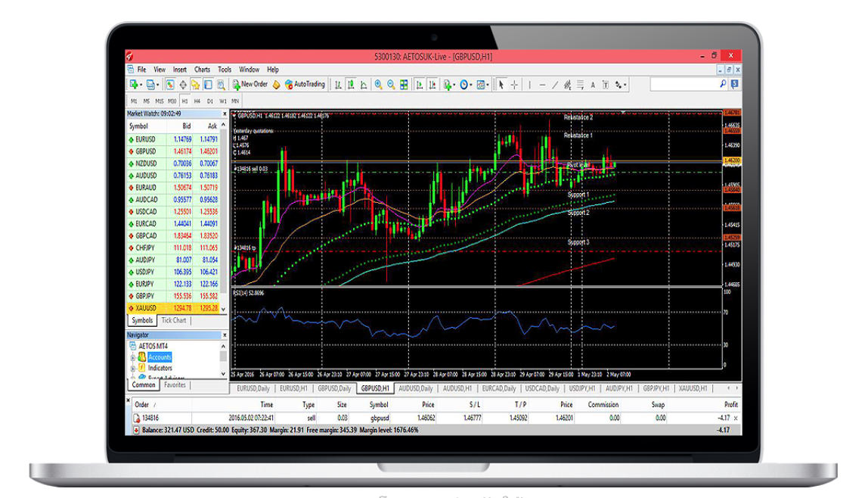This screenshot has height=498, width=868.
Task: Open the Charts menu
Action: pos(202,70)
